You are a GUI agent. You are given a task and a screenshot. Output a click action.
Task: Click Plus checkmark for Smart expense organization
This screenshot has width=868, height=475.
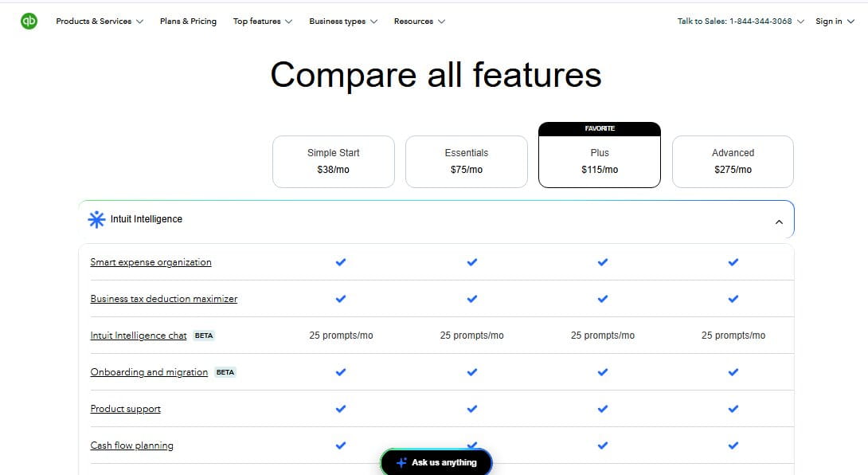click(602, 262)
